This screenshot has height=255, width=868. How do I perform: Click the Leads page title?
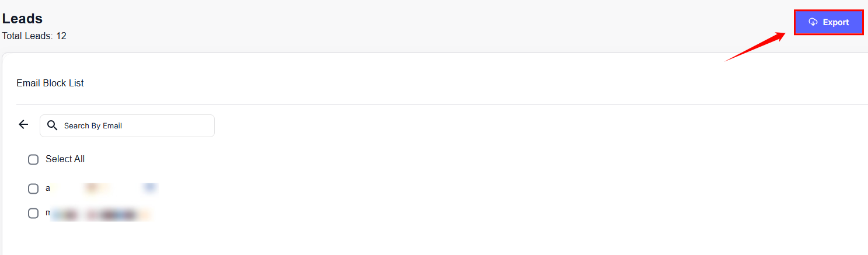click(x=22, y=19)
